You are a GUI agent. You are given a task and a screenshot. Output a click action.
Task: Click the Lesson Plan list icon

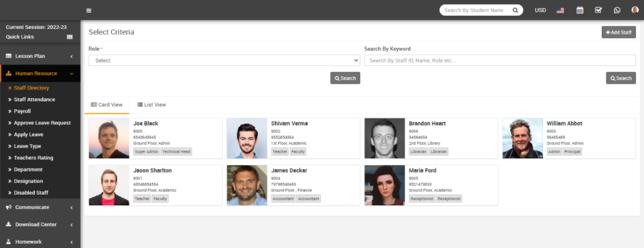click(9, 56)
